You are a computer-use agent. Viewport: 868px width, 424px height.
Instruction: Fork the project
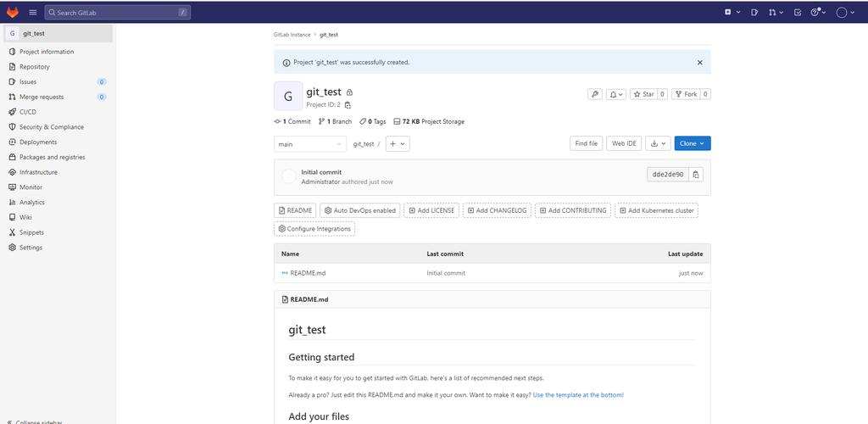[686, 94]
